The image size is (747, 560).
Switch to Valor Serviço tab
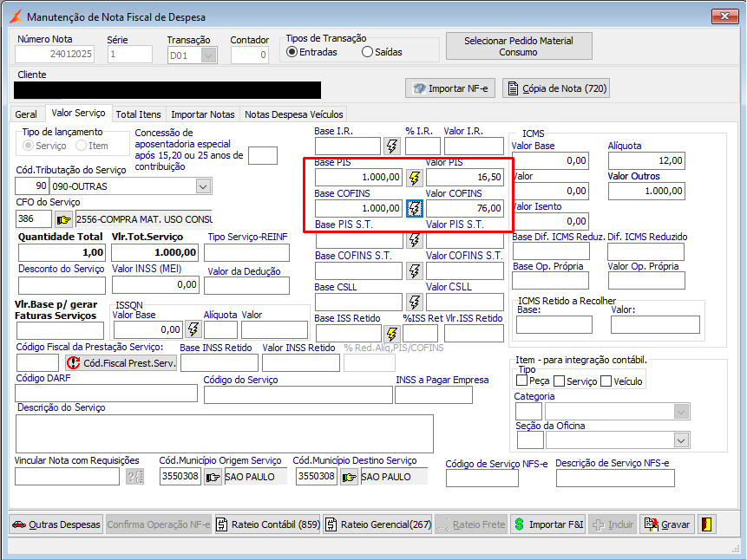pyautogui.click(x=79, y=114)
